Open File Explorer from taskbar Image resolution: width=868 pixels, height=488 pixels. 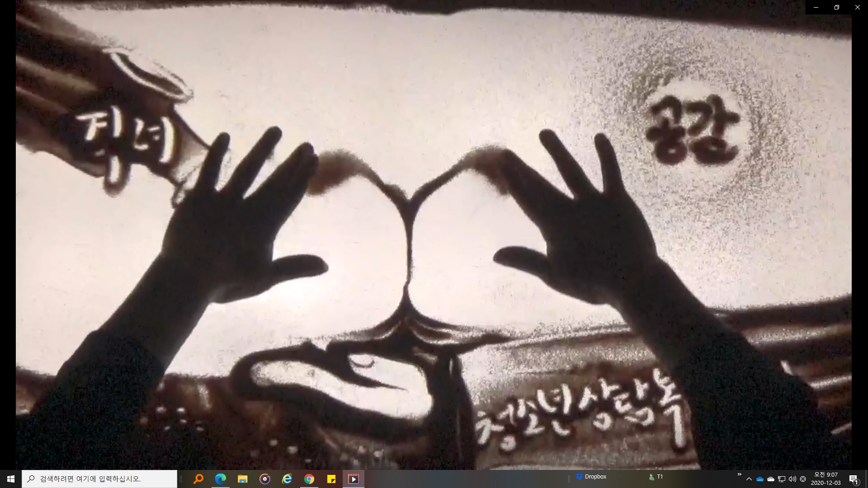click(243, 479)
